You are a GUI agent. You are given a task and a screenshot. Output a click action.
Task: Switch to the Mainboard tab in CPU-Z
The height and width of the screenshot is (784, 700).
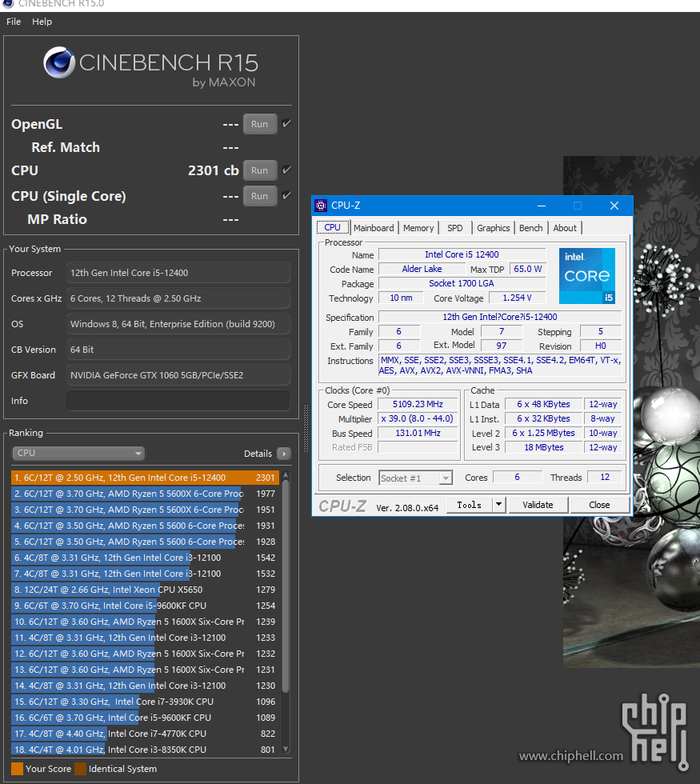(374, 228)
